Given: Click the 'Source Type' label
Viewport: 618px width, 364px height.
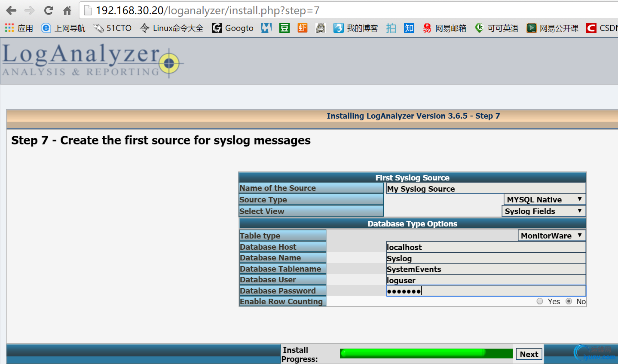Looking at the screenshot, I should point(263,199).
